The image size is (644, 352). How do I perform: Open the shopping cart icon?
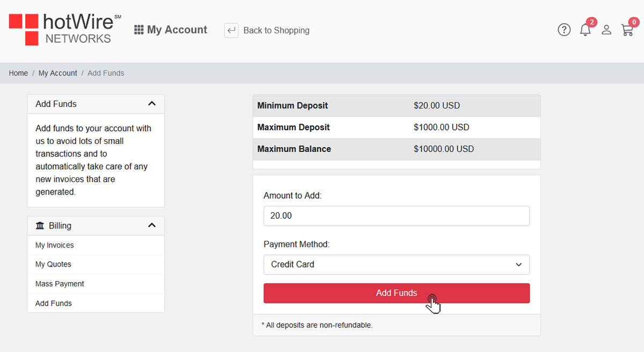tap(627, 30)
